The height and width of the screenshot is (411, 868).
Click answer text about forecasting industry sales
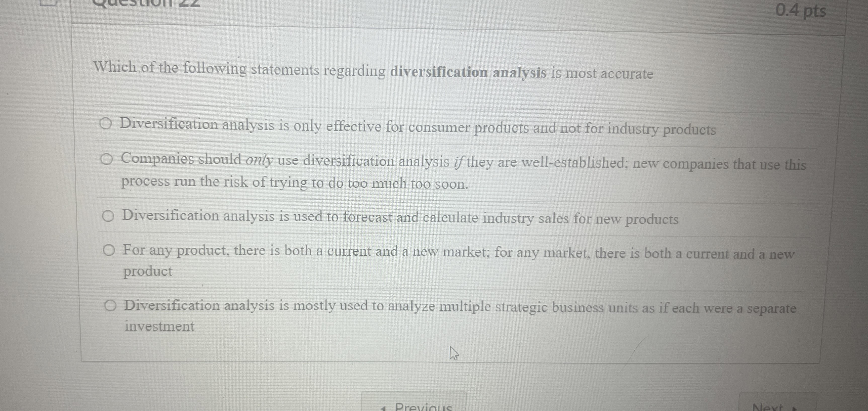tap(400, 218)
